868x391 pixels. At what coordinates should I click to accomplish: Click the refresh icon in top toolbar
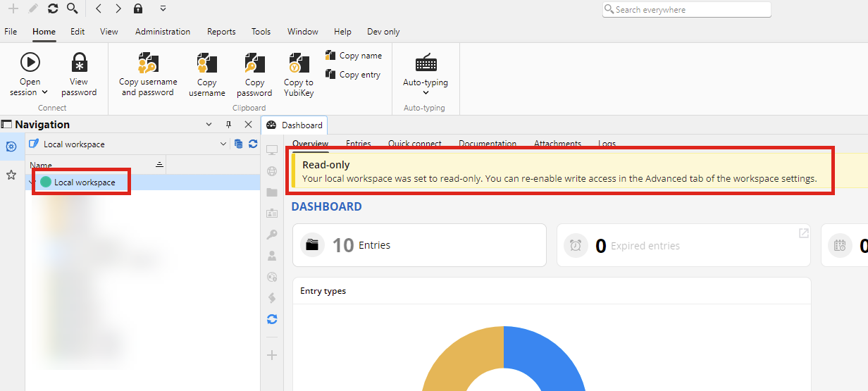click(53, 8)
